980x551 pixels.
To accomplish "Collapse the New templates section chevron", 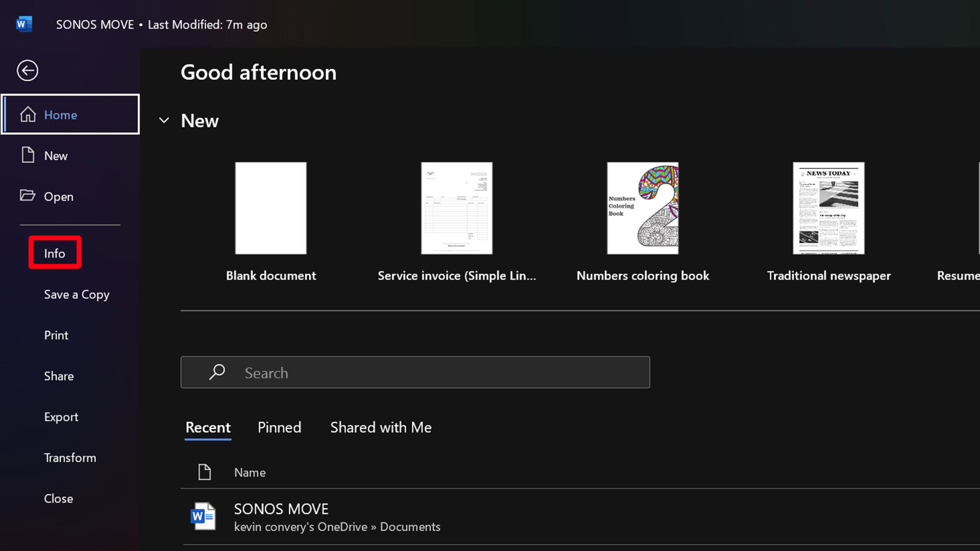I will tap(164, 120).
